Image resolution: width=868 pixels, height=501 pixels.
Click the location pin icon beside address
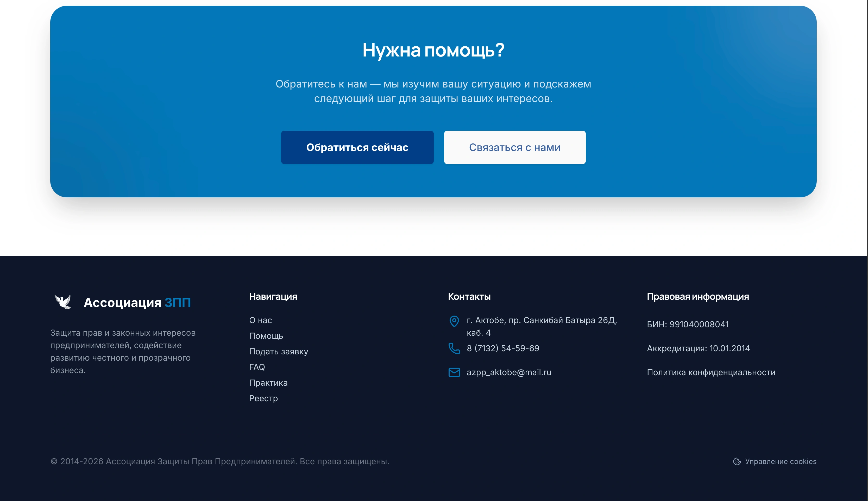click(454, 321)
